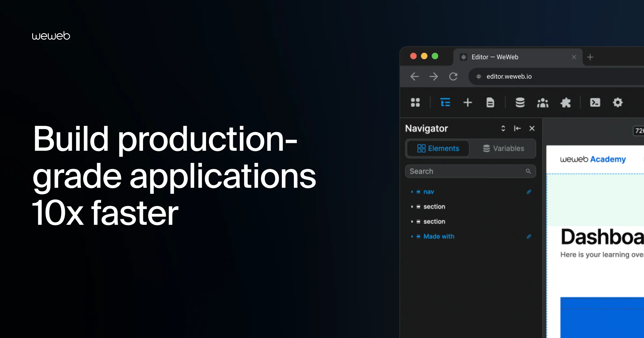The image size is (644, 338).
Task: Click the link icon beside Made with row
Action: [529, 236]
